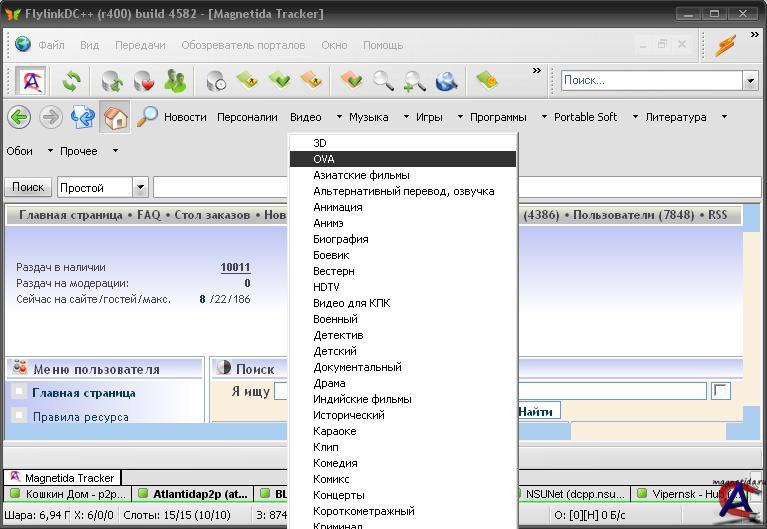
Task: Expand the Музыка category dropdown arrow
Action: (x=407, y=117)
